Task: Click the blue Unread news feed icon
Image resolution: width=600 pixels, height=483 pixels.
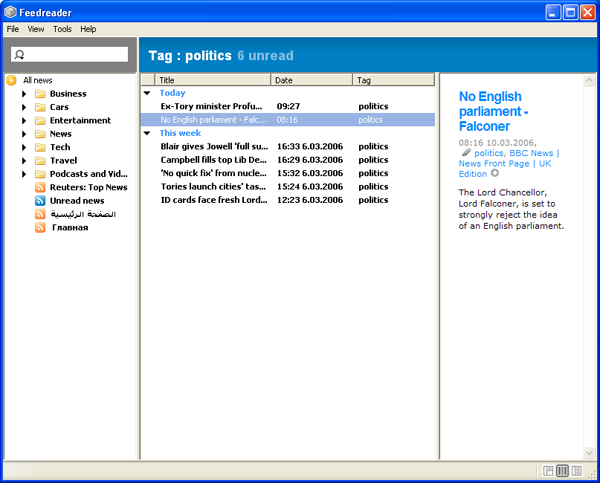Action: [x=40, y=201]
